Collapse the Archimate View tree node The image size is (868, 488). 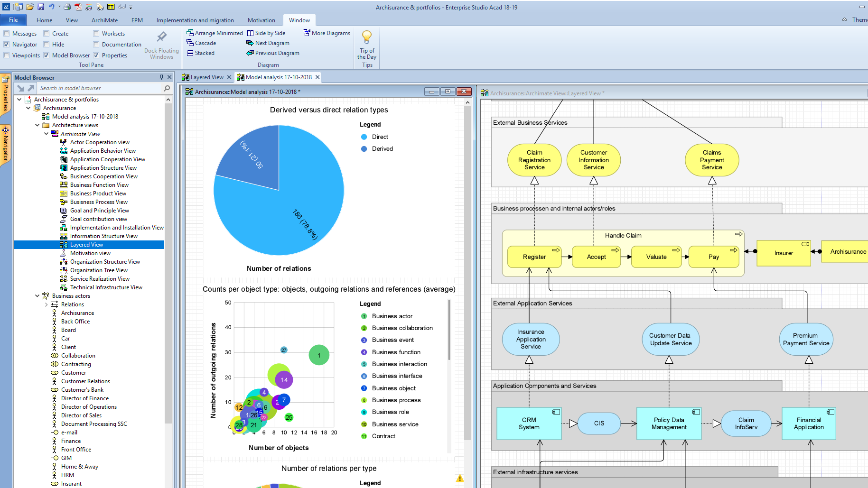46,134
